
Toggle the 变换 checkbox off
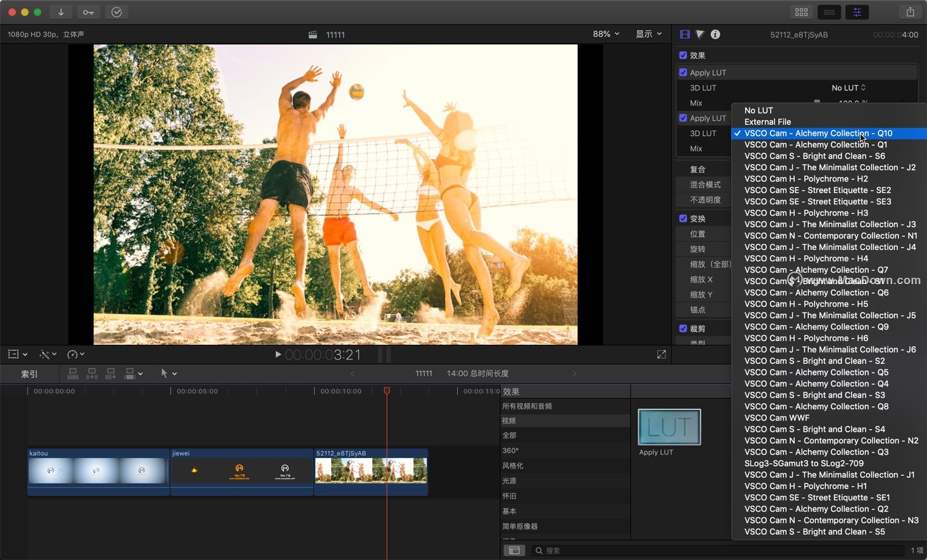pyautogui.click(x=683, y=218)
